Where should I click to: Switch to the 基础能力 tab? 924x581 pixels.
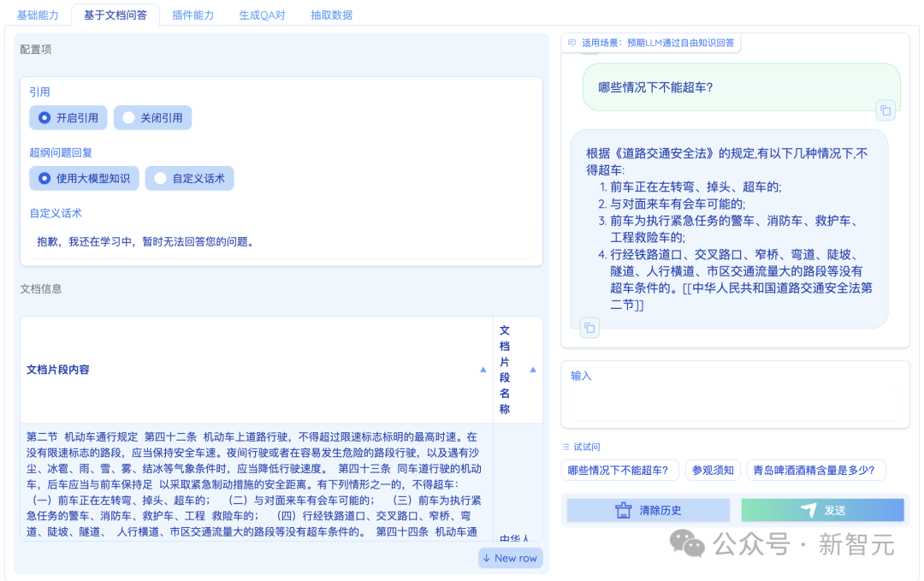(38, 15)
